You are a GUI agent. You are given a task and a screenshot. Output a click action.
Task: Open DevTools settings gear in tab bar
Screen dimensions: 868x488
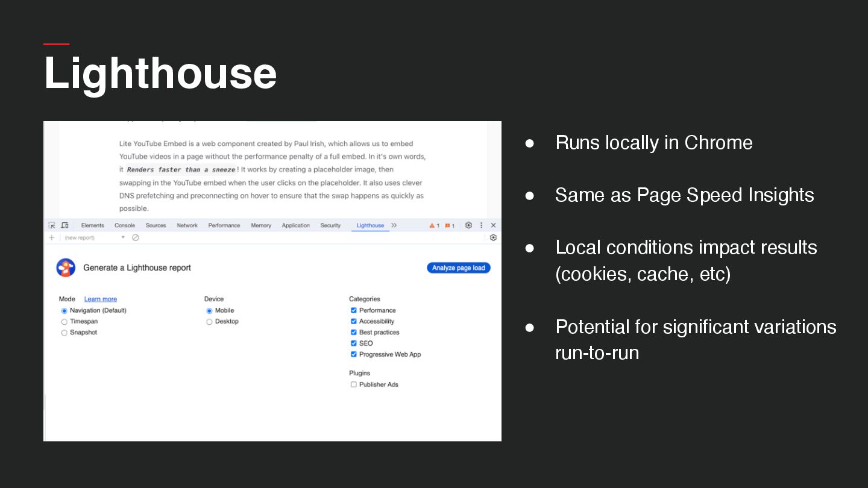coord(468,225)
